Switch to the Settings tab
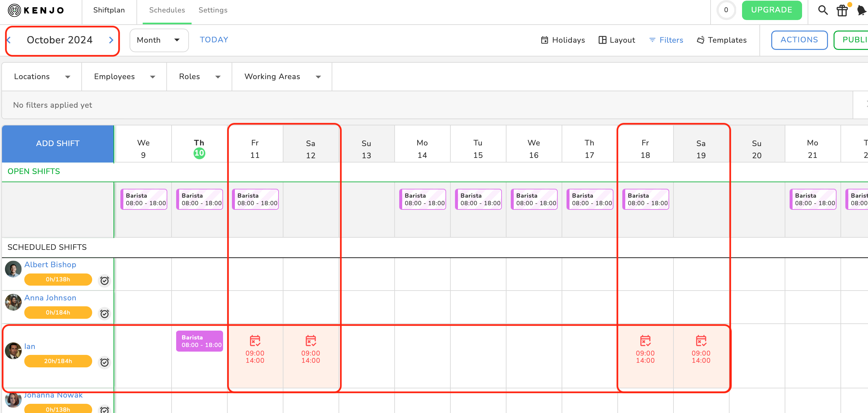The image size is (868, 413). 213,10
